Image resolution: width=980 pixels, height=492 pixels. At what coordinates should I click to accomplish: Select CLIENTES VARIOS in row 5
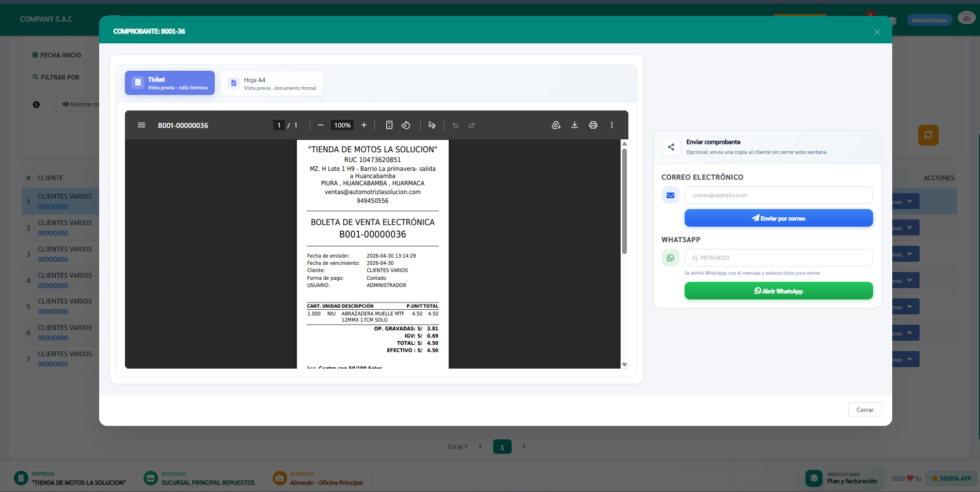point(65,301)
